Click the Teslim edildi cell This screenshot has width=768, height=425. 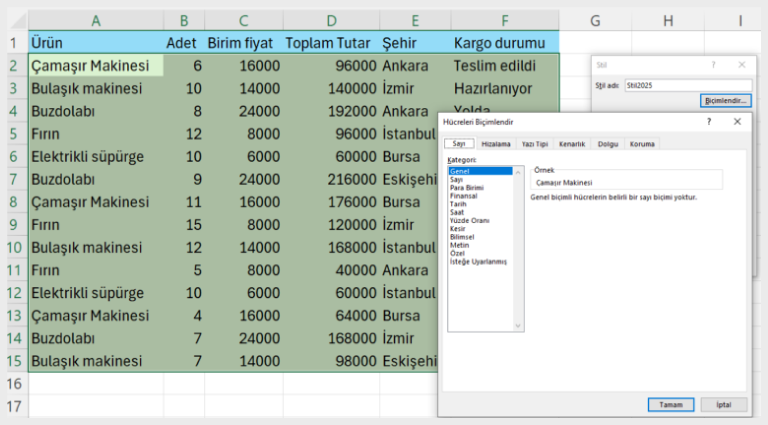pyautogui.click(x=504, y=66)
